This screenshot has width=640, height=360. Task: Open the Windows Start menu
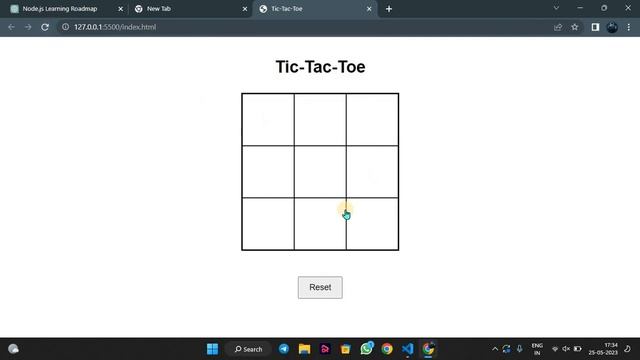click(x=212, y=349)
